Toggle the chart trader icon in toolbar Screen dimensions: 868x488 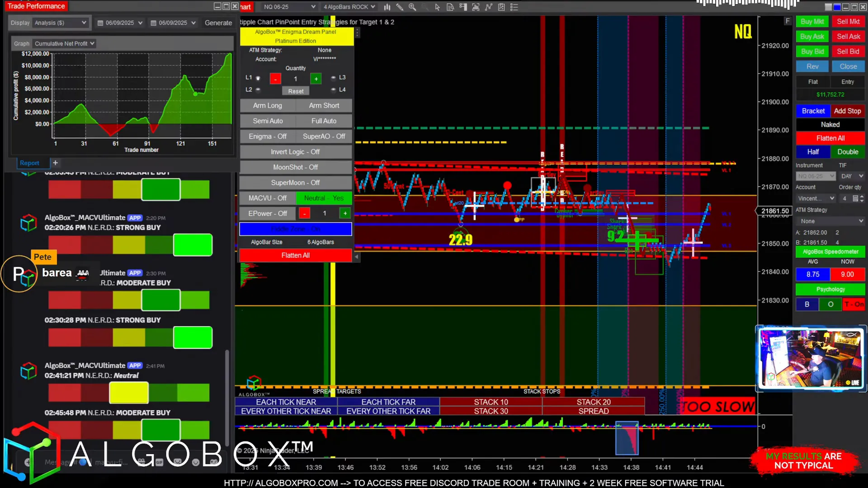[x=463, y=7]
